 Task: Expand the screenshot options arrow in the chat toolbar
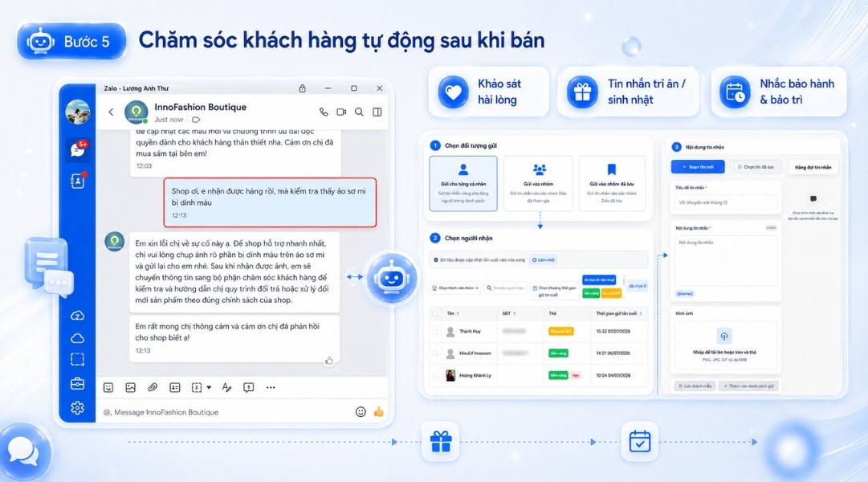(x=209, y=387)
